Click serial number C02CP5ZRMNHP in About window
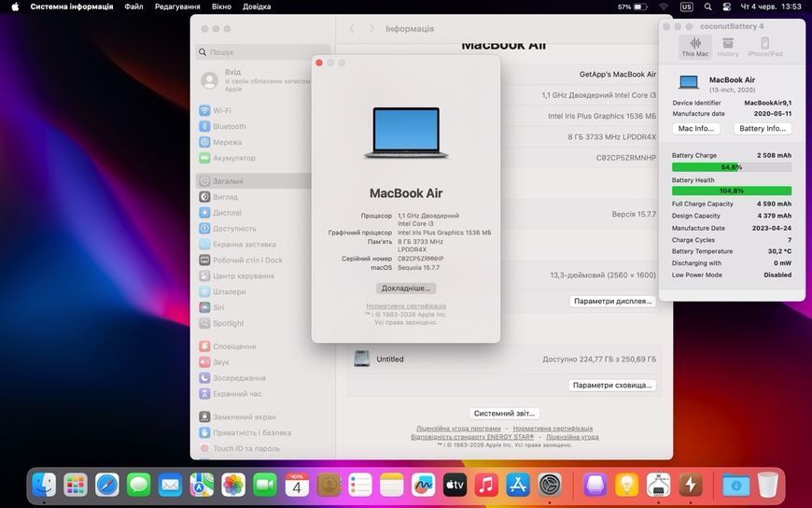 [x=421, y=259]
